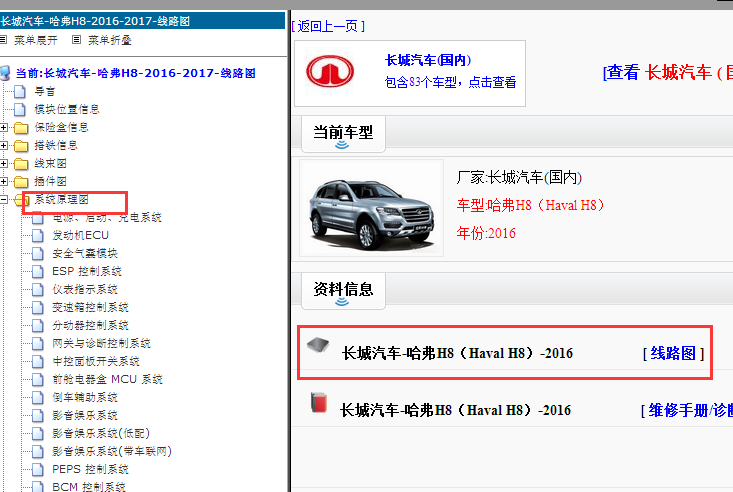This screenshot has width=733, height=492.
Task: Open the 长城汽车(国内) brand link
Action: 428,60
